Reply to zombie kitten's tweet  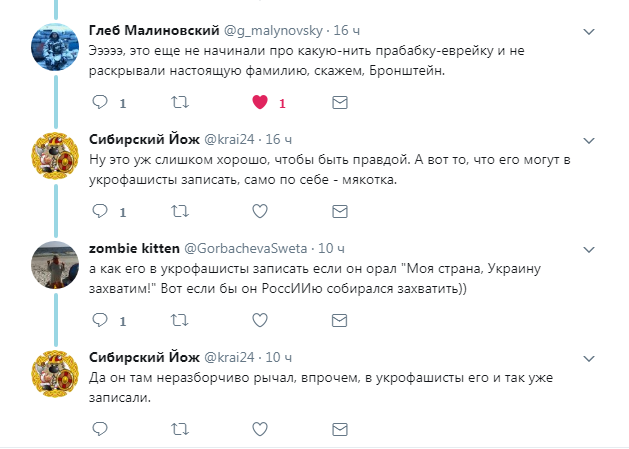click(100, 320)
